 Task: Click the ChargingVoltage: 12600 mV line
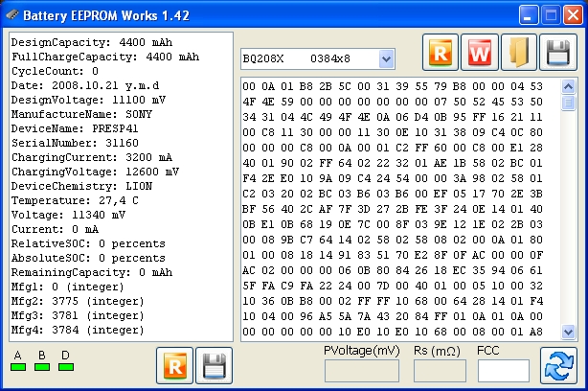click(95, 172)
